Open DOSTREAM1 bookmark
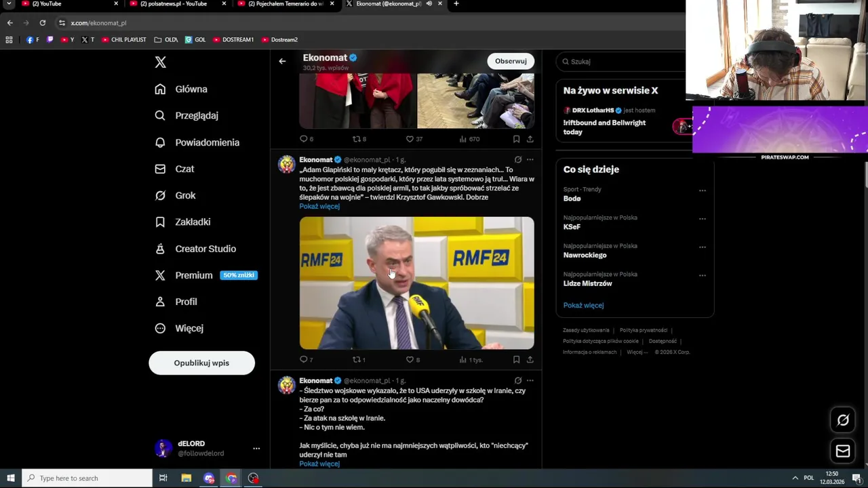868x488 pixels. pos(233,40)
